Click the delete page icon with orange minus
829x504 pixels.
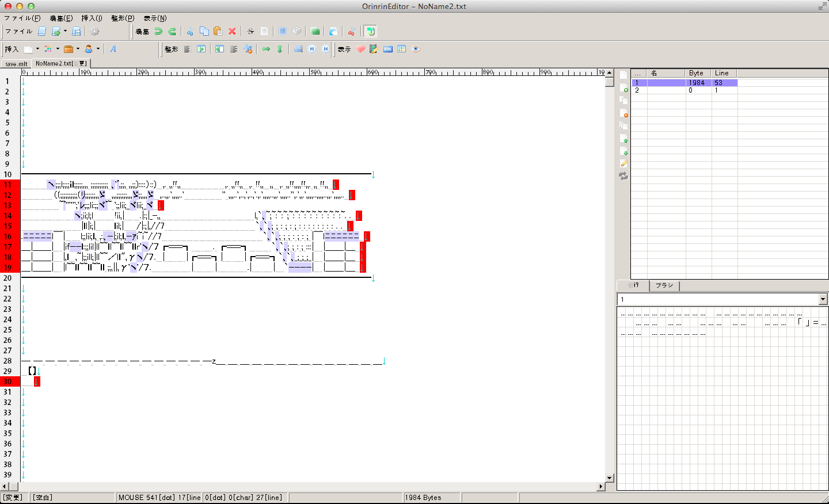tap(624, 113)
